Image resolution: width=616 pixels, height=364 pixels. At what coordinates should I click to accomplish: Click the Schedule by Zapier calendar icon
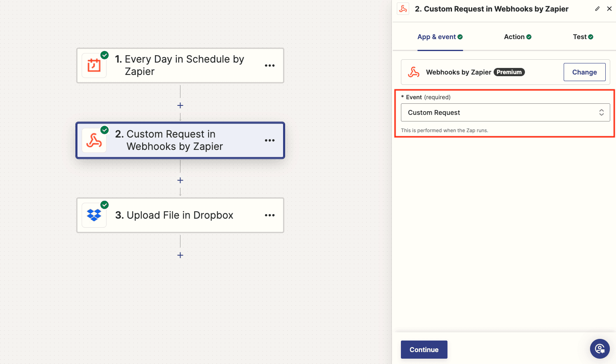94,65
